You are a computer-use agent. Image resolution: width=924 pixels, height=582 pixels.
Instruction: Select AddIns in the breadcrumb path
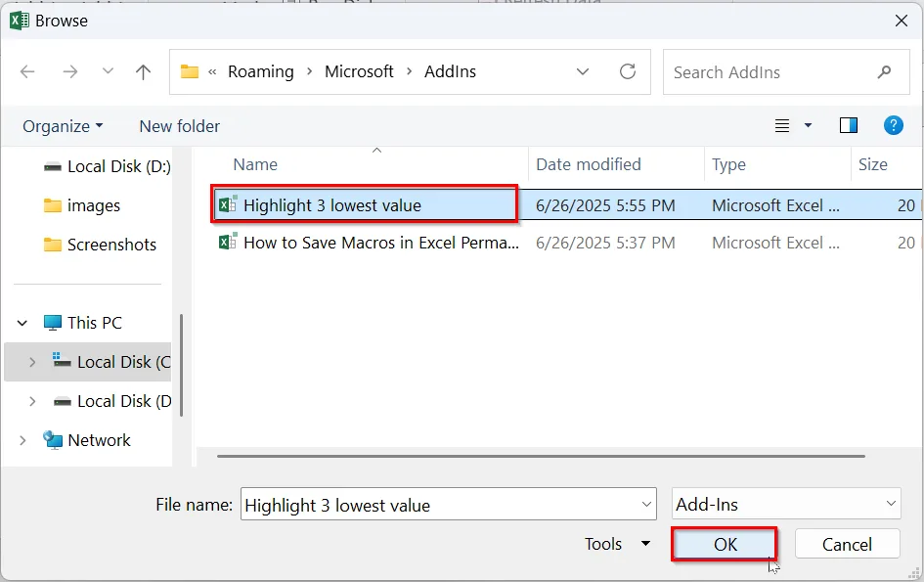pos(450,71)
